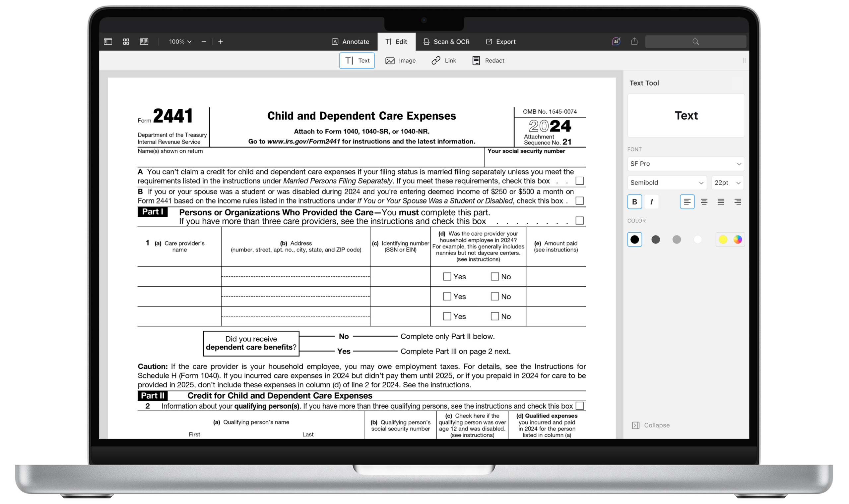Viewport: 849px width, 504px height.
Task: Open the Annotate tab
Action: (x=351, y=41)
